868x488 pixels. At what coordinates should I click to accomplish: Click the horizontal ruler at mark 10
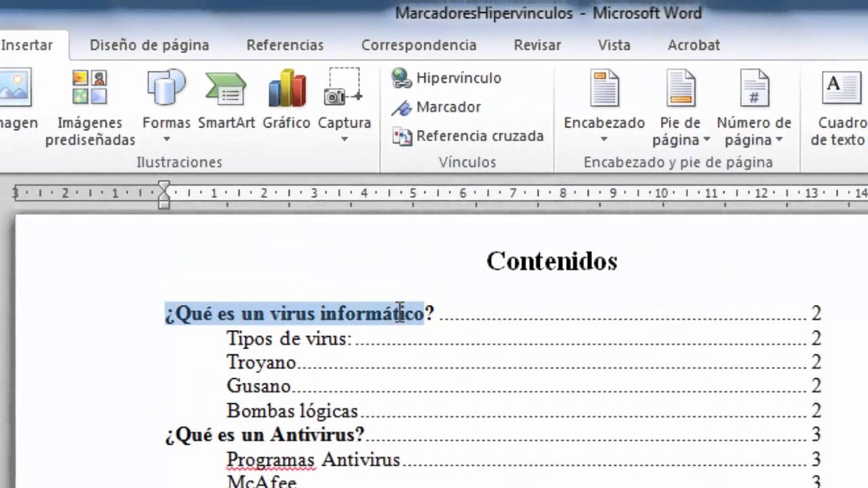click(x=660, y=194)
